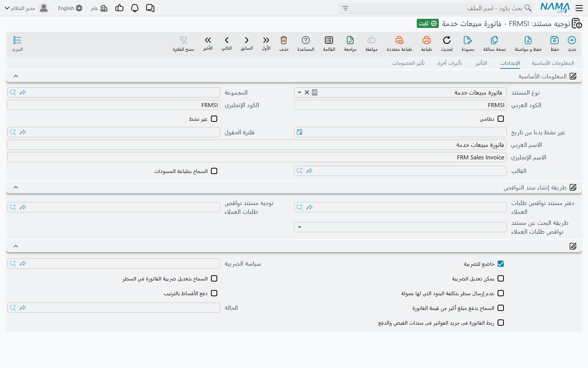This screenshot has height=368, width=588.
Task: Click مسح الفلترة clear filter icon
Action: 183,40
